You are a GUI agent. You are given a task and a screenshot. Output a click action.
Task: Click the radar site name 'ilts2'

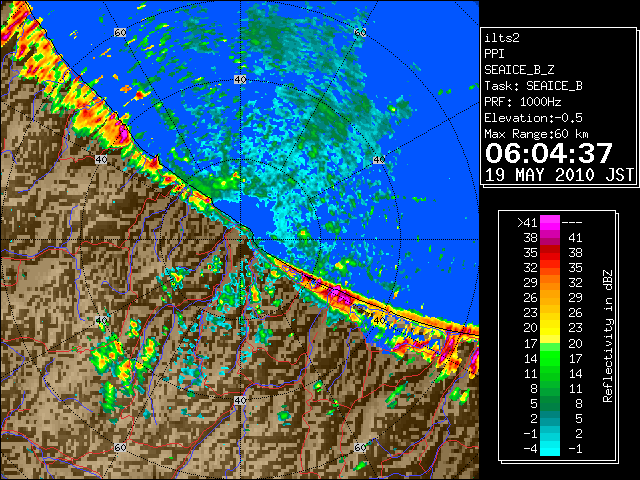point(502,38)
